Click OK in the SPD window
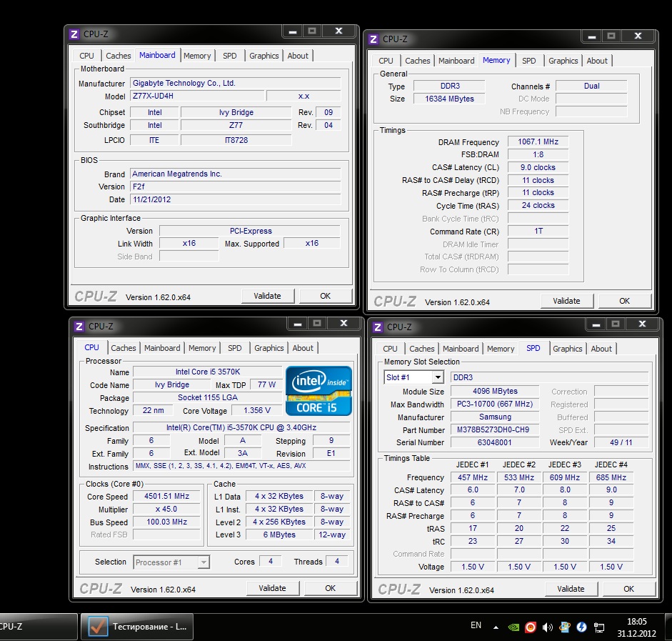Viewport: 672px width, 641px height. (x=628, y=589)
